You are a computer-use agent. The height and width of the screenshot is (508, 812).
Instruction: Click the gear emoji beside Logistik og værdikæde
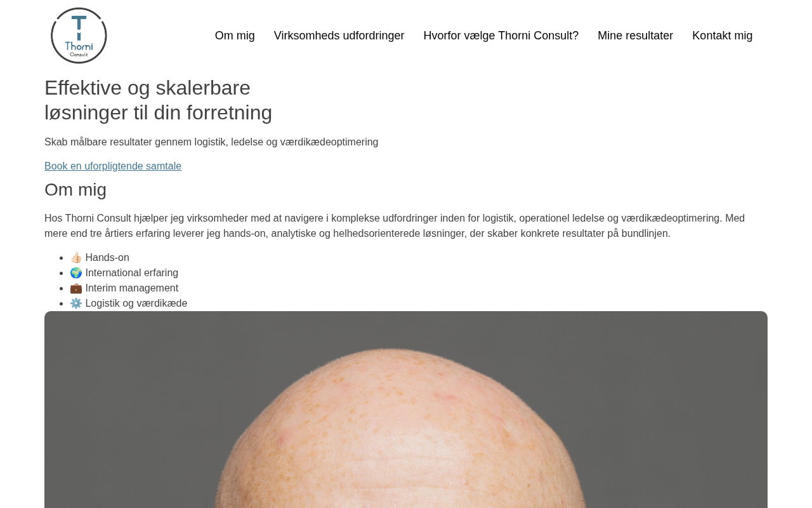76,304
